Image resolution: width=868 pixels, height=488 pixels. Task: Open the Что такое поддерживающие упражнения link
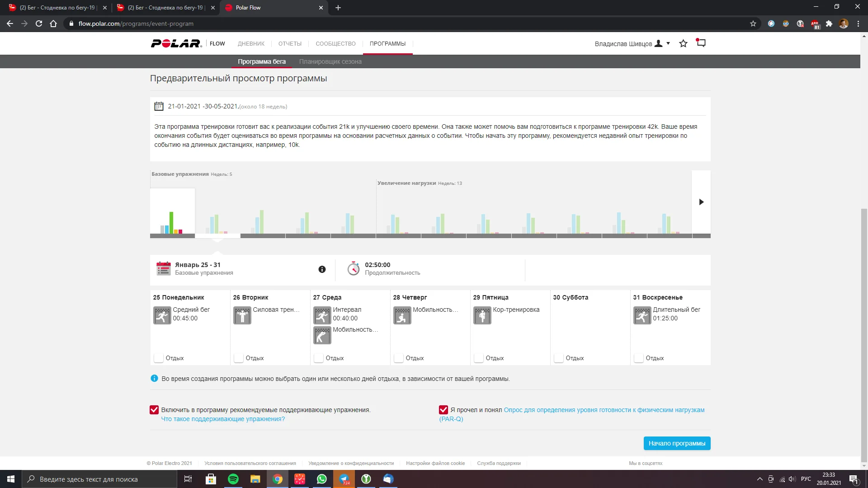point(223,419)
